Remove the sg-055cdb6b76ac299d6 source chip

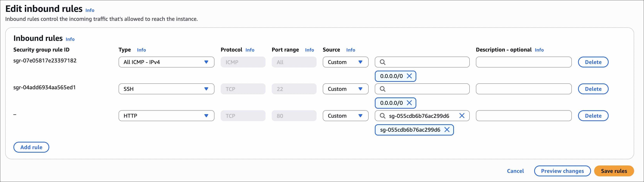(x=447, y=130)
